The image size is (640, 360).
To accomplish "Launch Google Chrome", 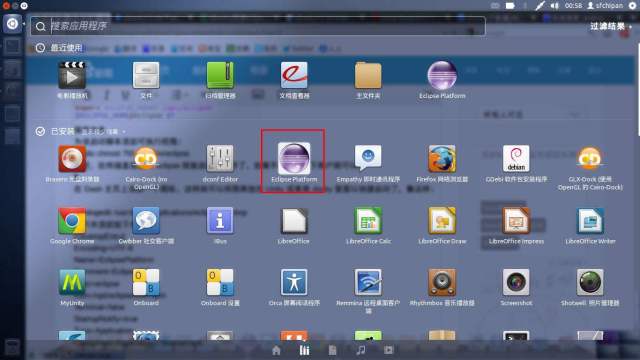I will tap(72, 226).
